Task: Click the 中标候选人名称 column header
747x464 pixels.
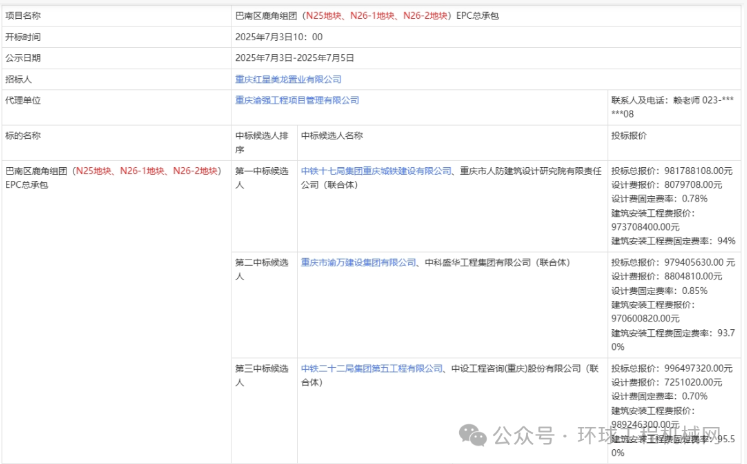Action: [332, 135]
